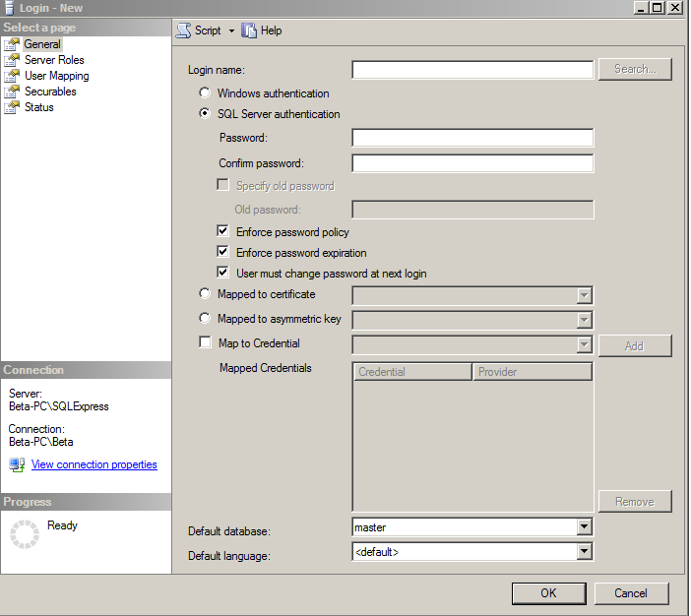
Task: Click the connection properties computer icon
Action: tap(17, 464)
